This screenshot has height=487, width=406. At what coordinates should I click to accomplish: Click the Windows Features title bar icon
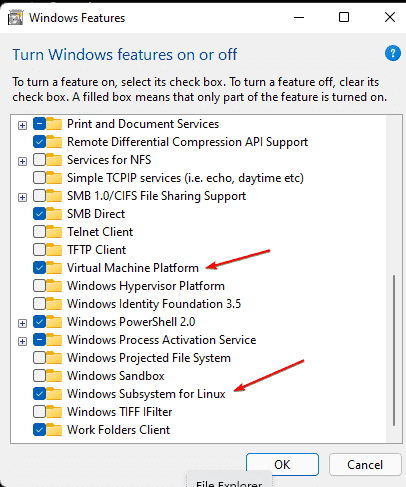[15, 17]
